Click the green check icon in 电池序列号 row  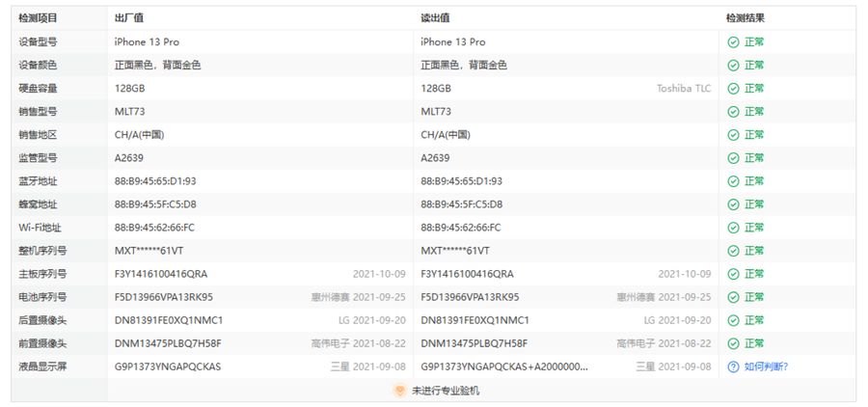click(x=734, y=297)
